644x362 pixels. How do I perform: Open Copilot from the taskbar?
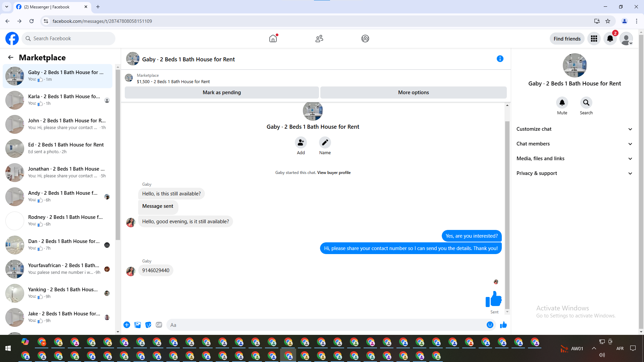25,342
